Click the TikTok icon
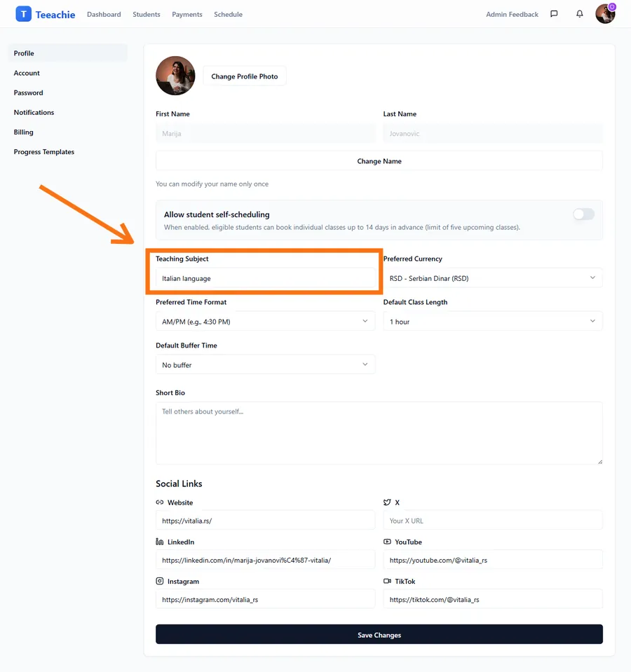 [x=388, y=581]
